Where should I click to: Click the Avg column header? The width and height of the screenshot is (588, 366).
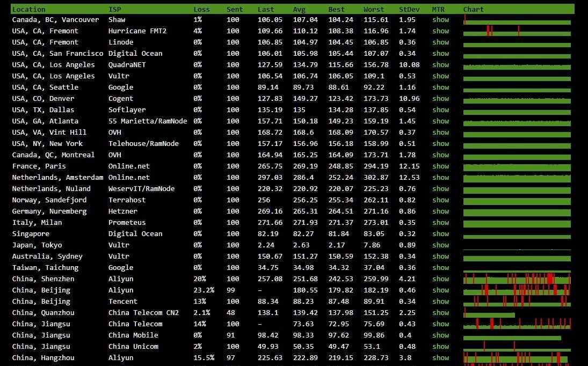pyautogui.click(x=299, y=9)
